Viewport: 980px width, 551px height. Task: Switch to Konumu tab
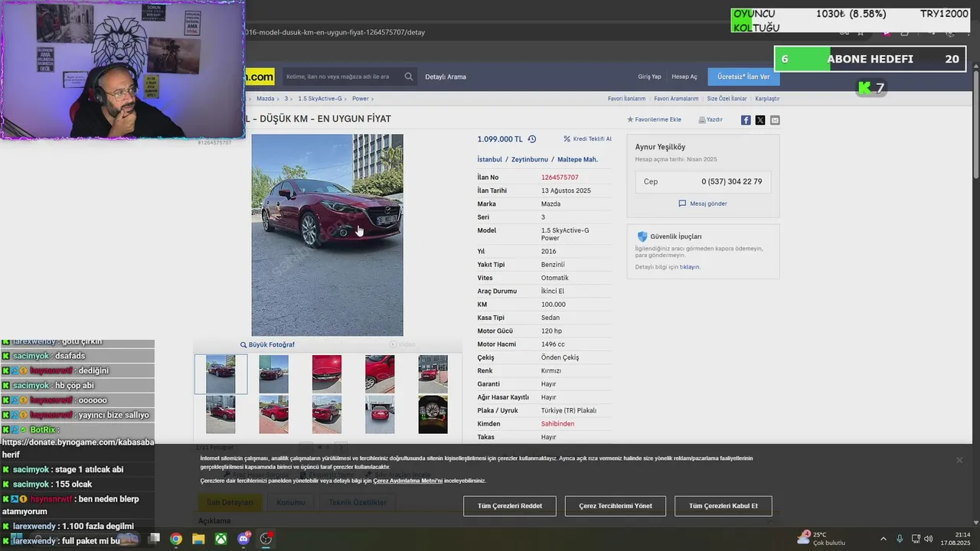290,503
